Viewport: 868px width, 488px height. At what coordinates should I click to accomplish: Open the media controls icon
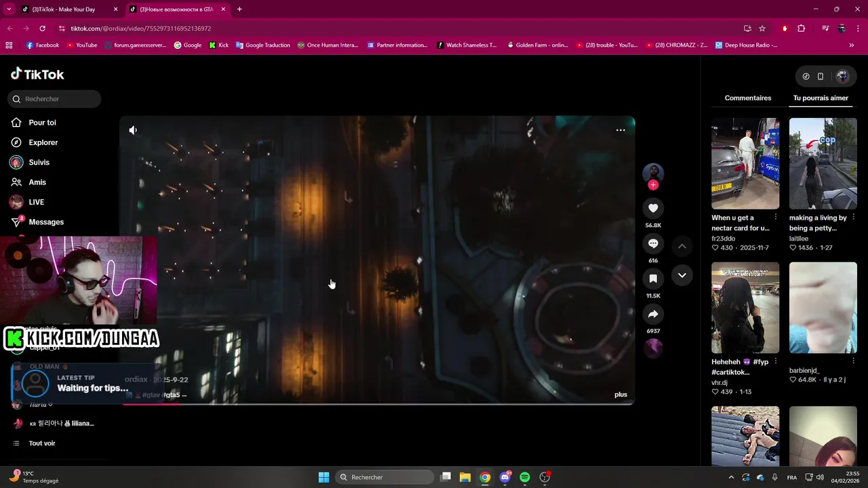[825, 28]
